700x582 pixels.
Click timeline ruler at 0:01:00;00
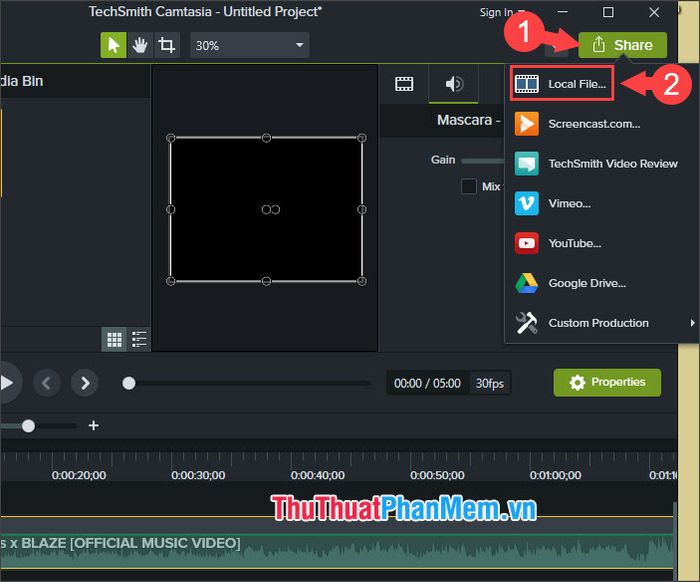[555, 475]
